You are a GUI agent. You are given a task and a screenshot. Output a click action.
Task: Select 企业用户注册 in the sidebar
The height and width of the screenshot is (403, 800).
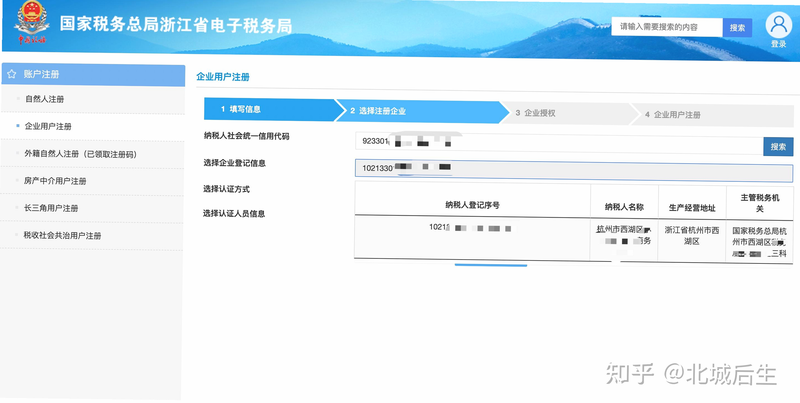48,126
